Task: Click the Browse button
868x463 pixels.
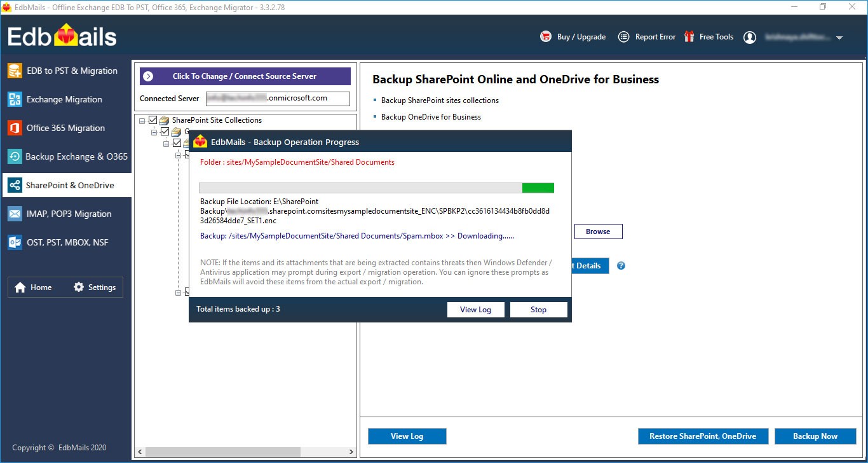Action: pyautogui.click(x=598, y=231)
